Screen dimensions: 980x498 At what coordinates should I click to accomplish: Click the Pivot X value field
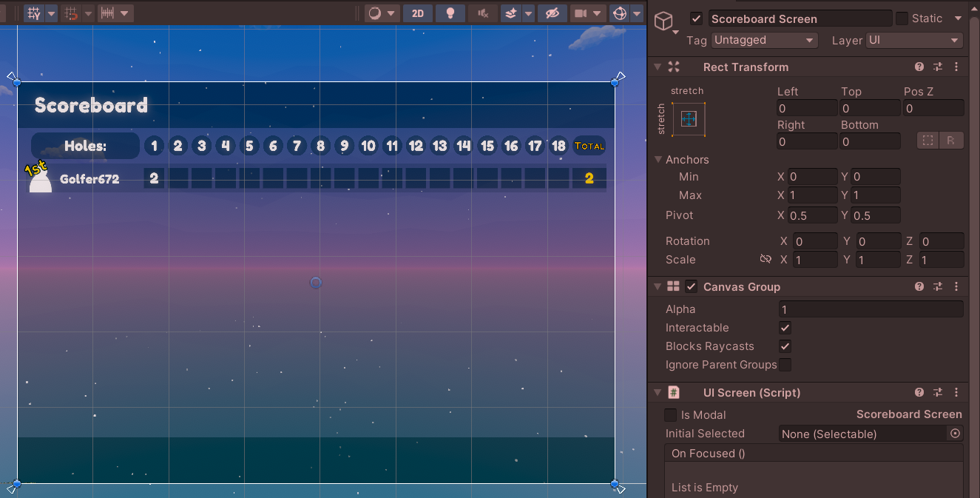813,215
